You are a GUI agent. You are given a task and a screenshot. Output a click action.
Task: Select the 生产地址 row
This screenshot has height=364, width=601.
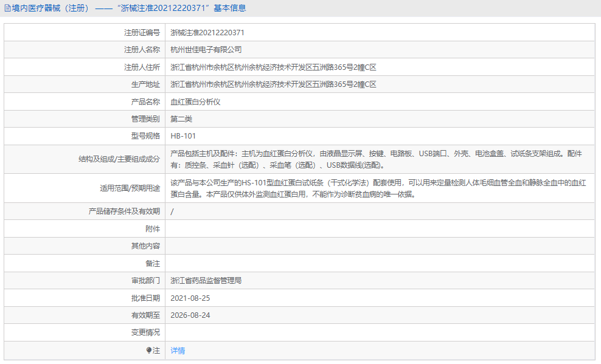click(274, 84)
